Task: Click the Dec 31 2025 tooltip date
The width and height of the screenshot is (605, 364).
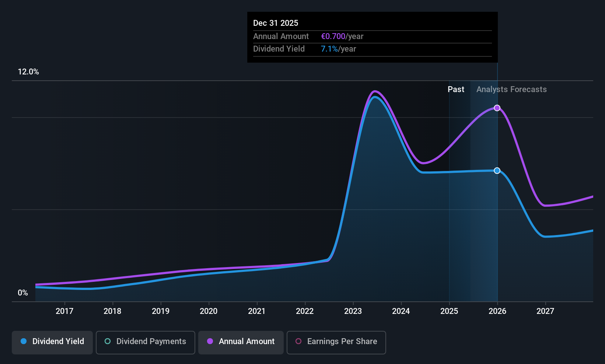Action: click(276, 23)
